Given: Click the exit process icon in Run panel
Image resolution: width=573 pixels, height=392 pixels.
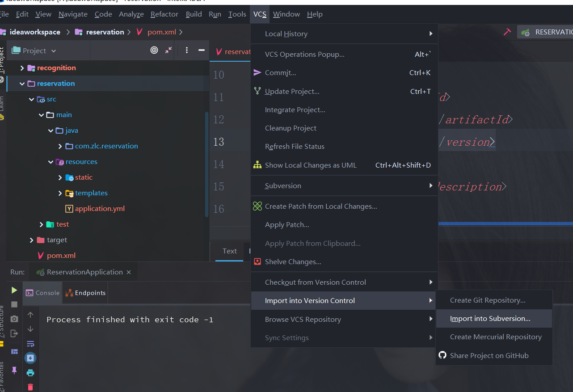Looking at the screenshot, I should [14, 333].
